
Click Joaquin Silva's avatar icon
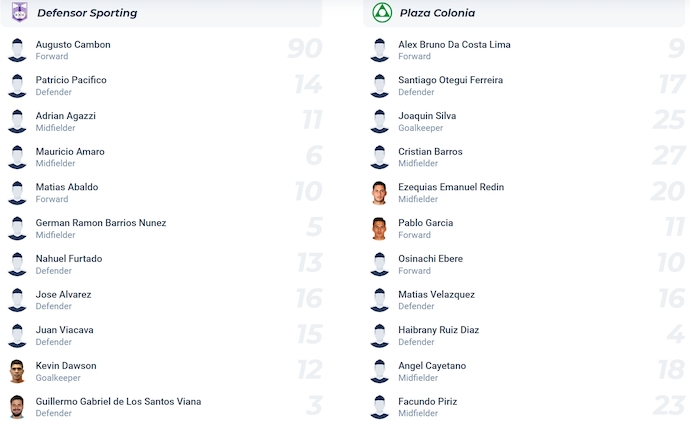379,121
